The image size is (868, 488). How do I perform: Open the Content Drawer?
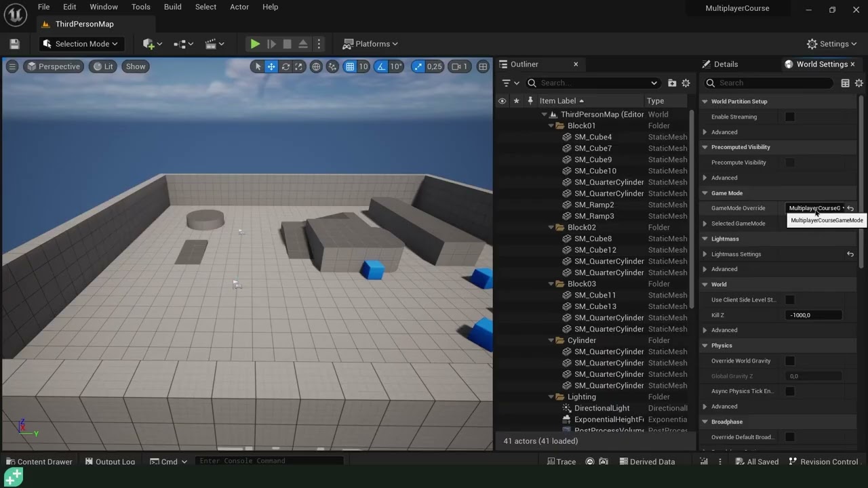tap(39, 462)
